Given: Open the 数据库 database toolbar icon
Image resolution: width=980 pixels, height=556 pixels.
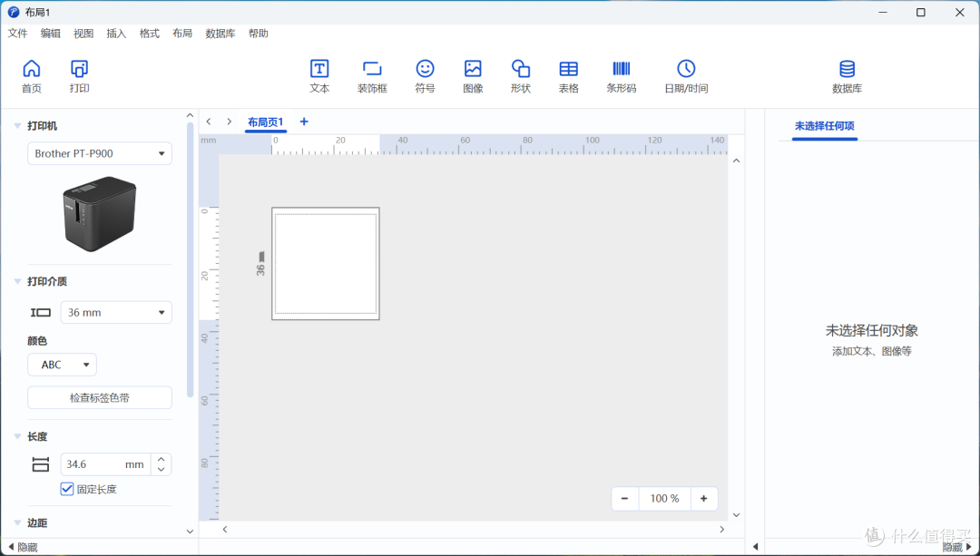Looking at the screenshot, I should click(847, 76).
